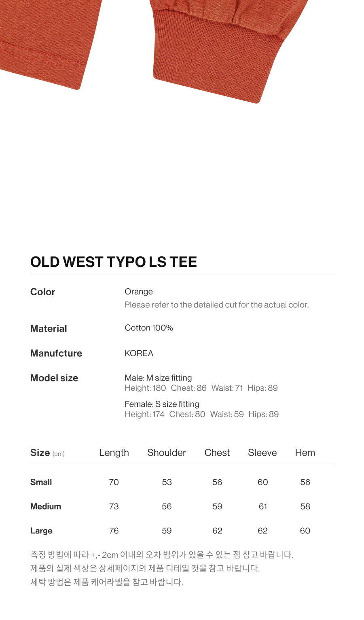Select the Model size label

point(54,378)
